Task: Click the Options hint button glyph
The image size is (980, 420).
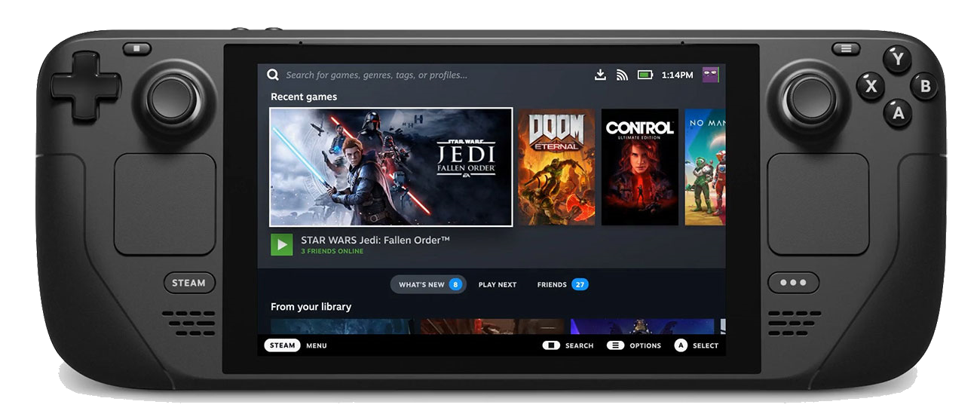Action: [x=615, y=345]
